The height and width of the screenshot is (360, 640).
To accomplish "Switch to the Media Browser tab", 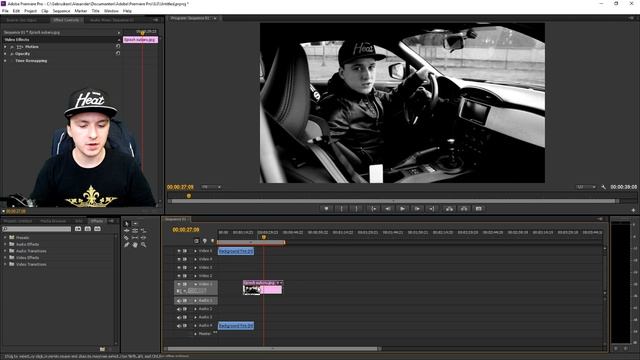I will click(x=53, y=221).
